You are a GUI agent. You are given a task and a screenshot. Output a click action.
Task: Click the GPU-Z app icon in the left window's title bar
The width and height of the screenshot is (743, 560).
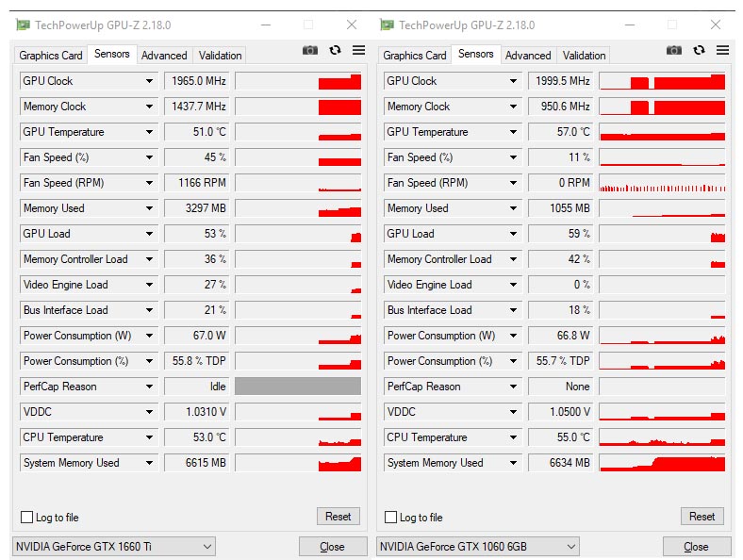tap(23, 25)
